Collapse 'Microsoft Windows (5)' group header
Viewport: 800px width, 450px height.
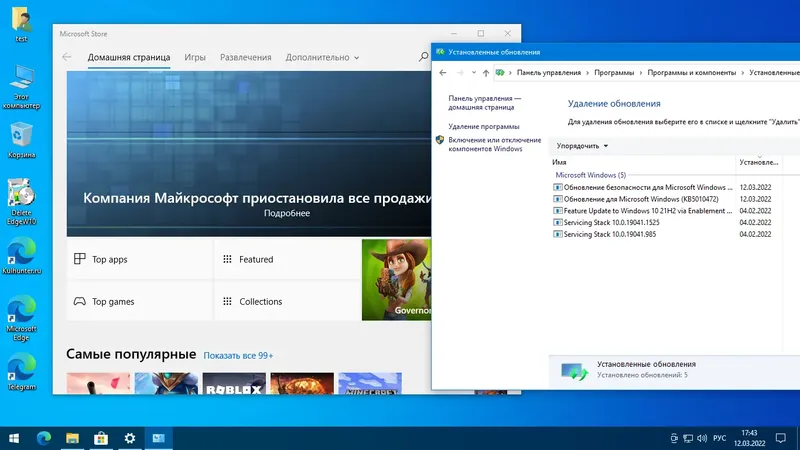pyautogui.click(x=590, y=175)
